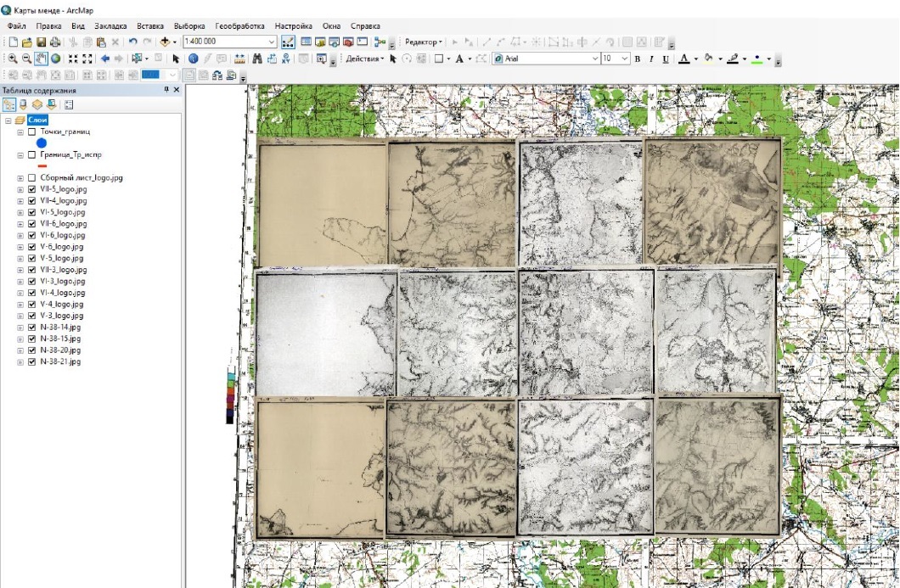Save the map document
900x588 pixels.
click(41, 42)
